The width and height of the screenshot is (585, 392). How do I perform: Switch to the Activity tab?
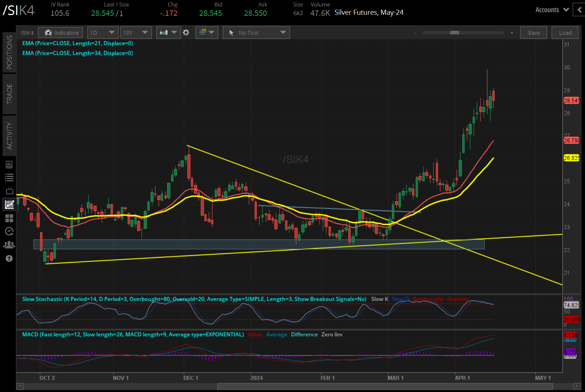pyautogui.click(x=9, y=135)
